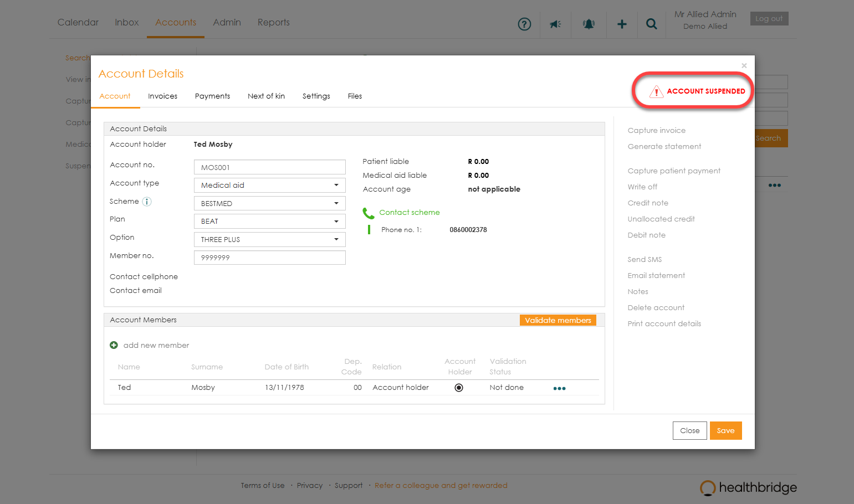Select Account Holder radio for Ted
854x504 pixels.
(459, 388)
